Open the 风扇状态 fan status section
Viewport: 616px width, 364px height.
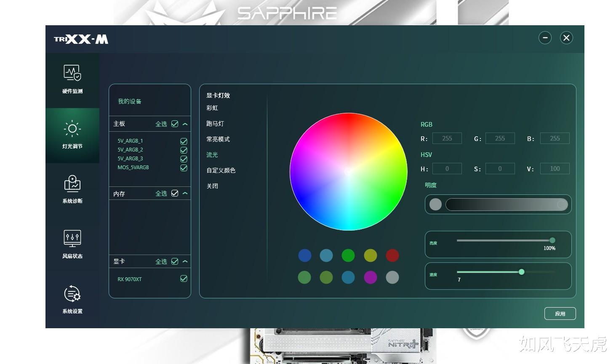[x=72, y=244]
